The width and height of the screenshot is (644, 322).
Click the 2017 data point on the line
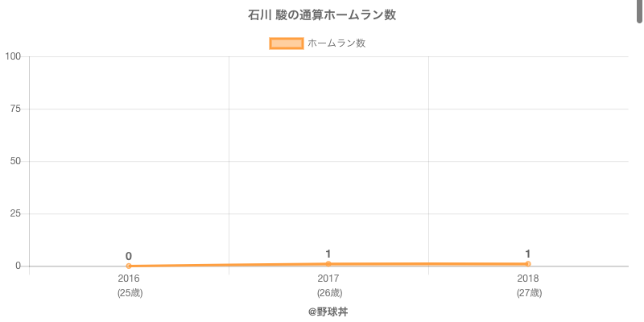(x=328, y=263)
